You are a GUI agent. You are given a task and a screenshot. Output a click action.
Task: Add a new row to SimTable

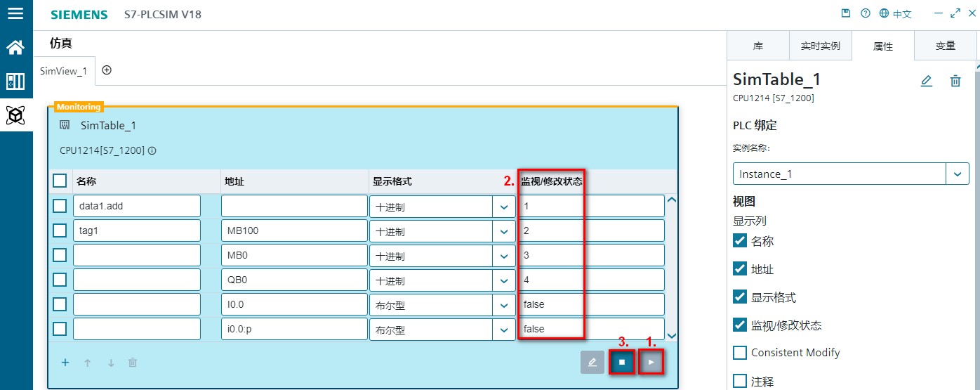[65, 363]
